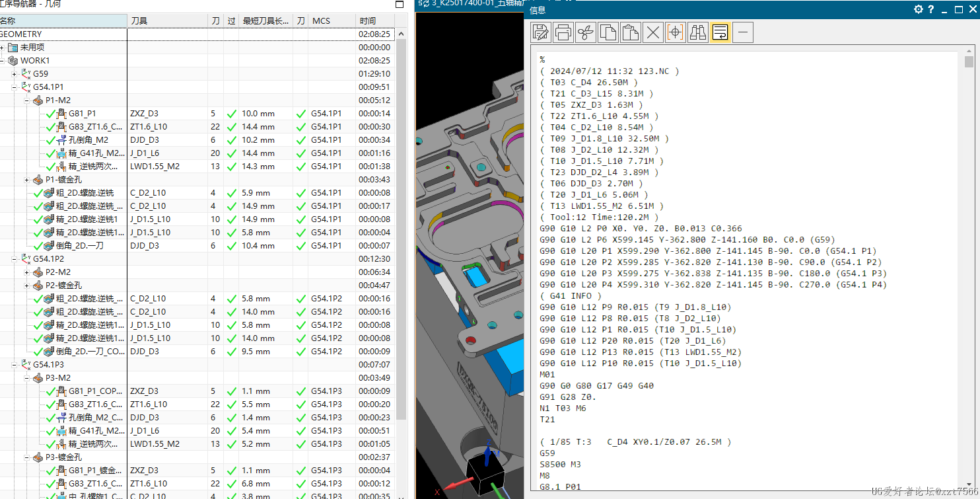The height and width of the screenshot is (499, 980).
Task: Select the 孔倒角_M2 operation under P1-M2
Action: [x=88, y=139]
